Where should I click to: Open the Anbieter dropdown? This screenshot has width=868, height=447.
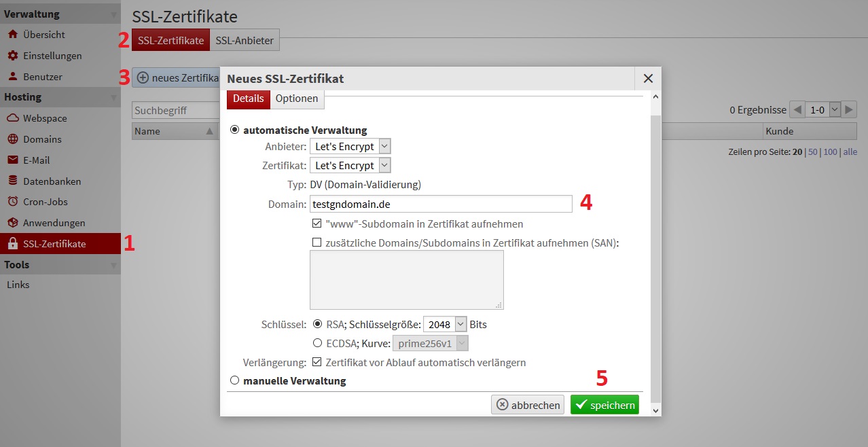click(x=350, y=146)
